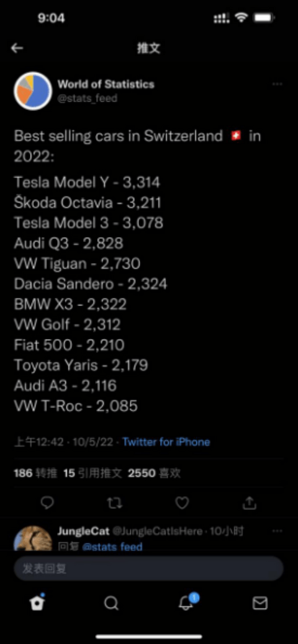This screenshot has width=298, height=644.
Task: Open JungleCat reply options menu
Action: click(x=278, y=531)
